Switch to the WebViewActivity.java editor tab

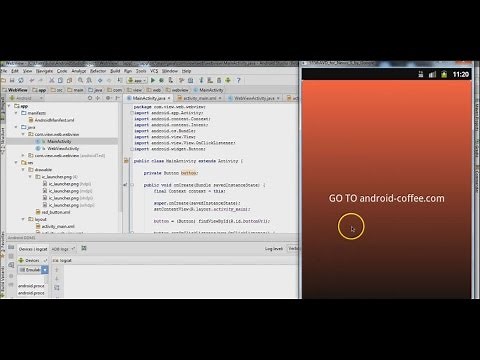[x=254, y=98]
